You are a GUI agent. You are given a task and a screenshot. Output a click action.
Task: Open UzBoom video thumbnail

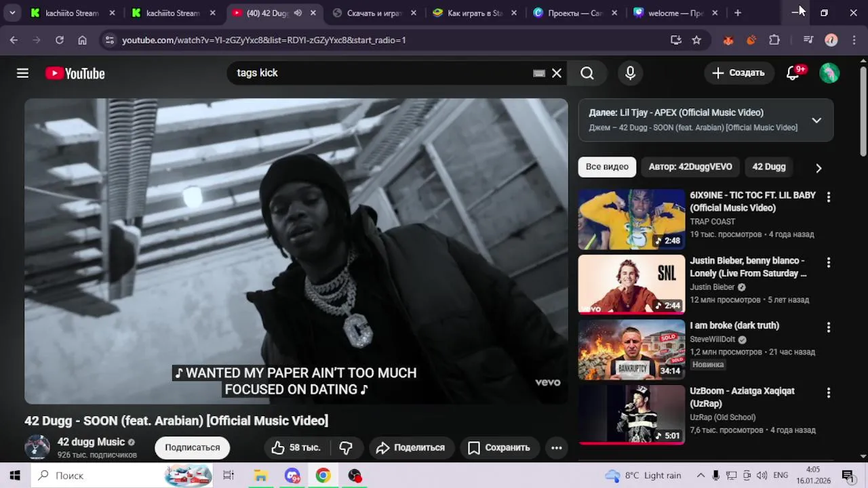[x=631, y=415]
